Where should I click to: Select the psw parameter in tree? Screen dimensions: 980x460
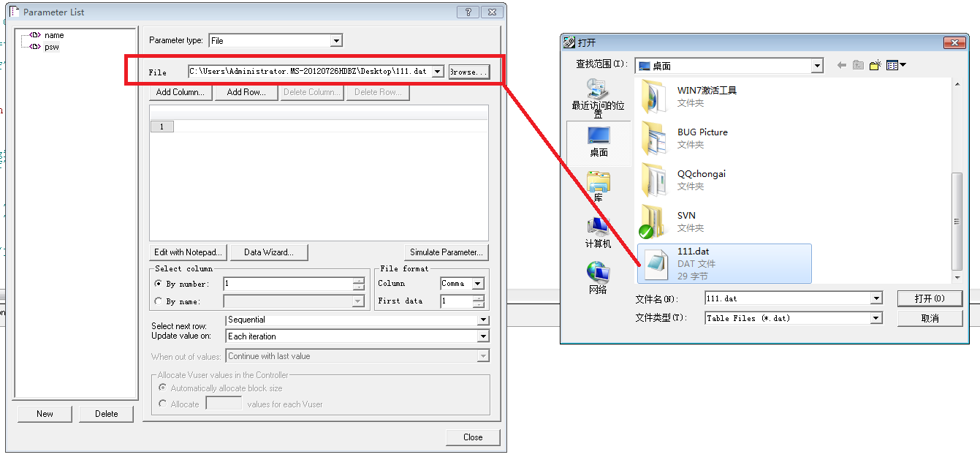click(x=51, y=47)
